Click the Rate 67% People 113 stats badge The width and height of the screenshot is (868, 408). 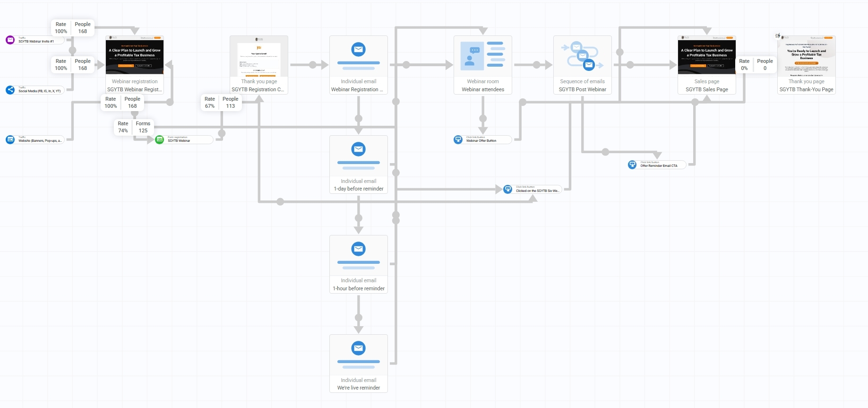(x=220, y=103)
